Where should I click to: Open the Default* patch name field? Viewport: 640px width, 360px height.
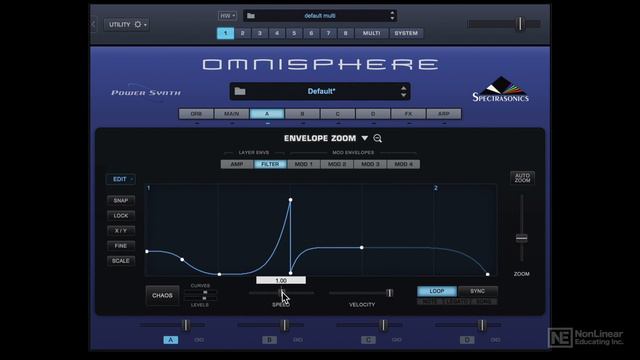tap(320, 91)
